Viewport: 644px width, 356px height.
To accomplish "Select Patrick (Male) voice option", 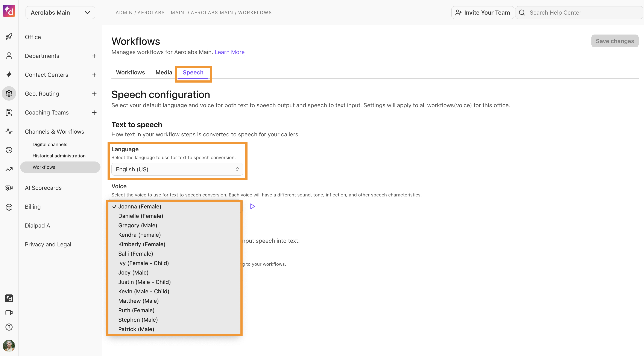I will [175, 329].
